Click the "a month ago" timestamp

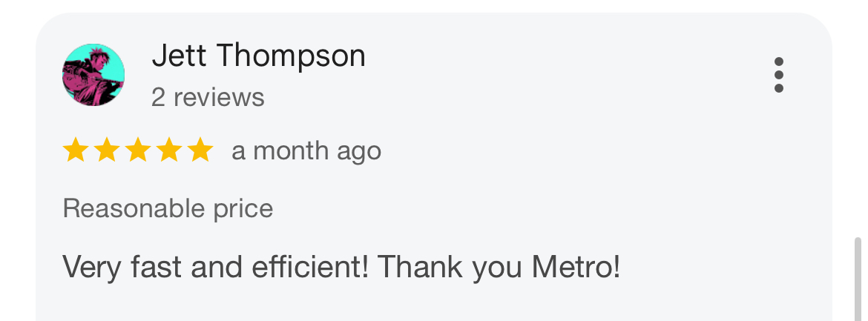[x=306, y=151]
